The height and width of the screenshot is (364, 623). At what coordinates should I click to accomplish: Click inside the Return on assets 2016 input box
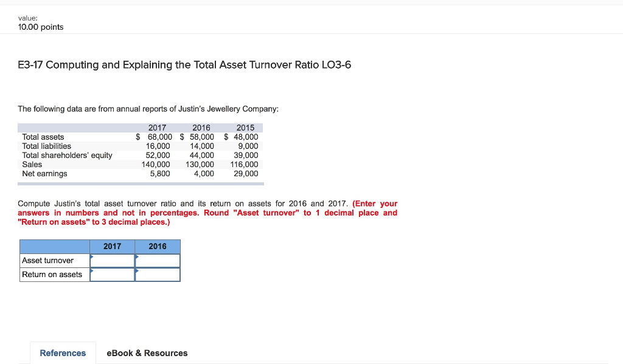(x=159, y=274)
